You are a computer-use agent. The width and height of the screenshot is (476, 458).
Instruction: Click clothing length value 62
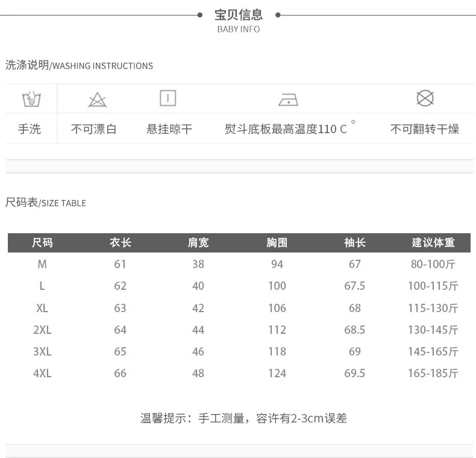121,286
